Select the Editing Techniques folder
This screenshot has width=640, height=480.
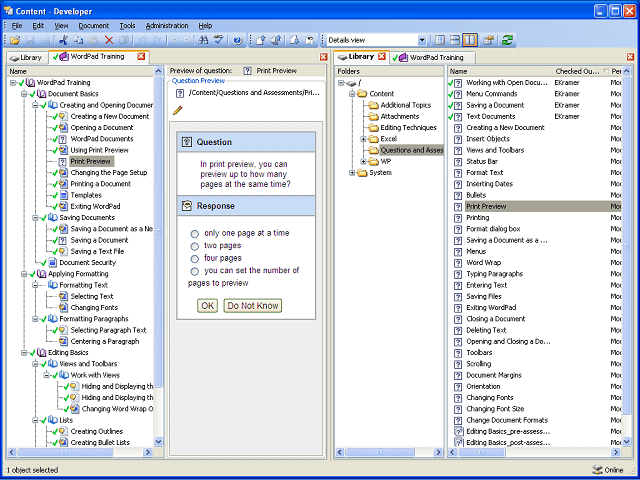point(408,128)
